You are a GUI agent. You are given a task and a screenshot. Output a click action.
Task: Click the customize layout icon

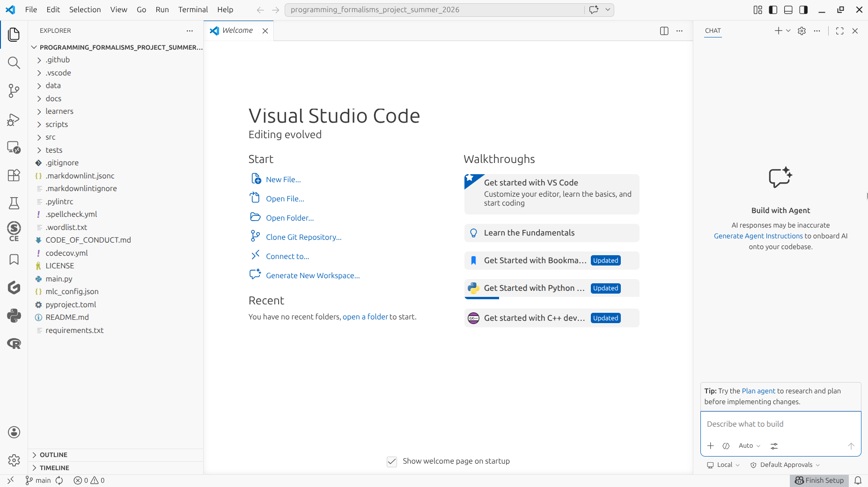pos(758,10)
